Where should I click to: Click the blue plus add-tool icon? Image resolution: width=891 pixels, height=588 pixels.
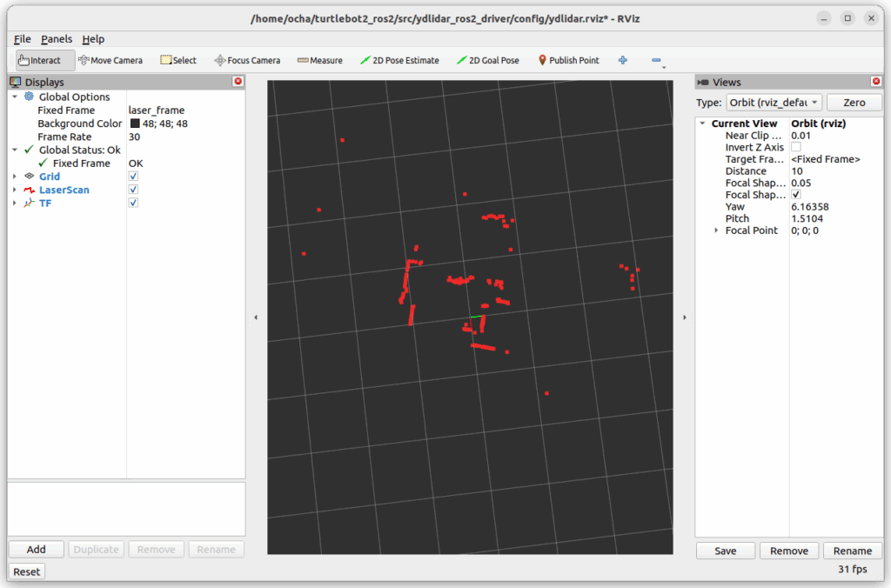pyautogui.click(x=623, y=60)
